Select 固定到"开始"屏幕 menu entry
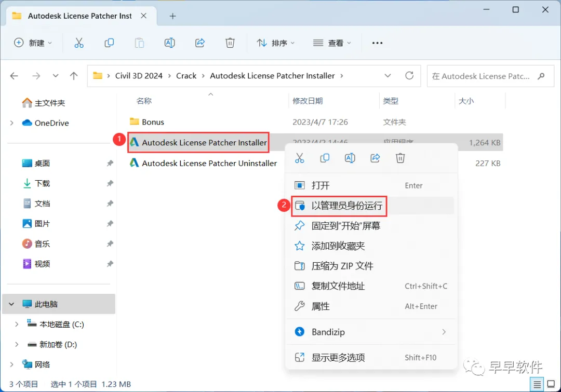 pyautogui.click(x=371, y=226)
